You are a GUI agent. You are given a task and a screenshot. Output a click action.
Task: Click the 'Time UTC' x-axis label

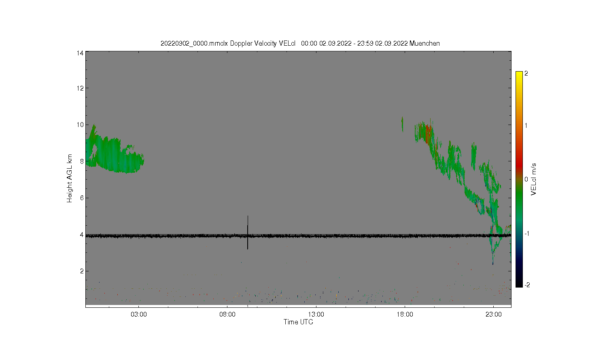point(298,322)
